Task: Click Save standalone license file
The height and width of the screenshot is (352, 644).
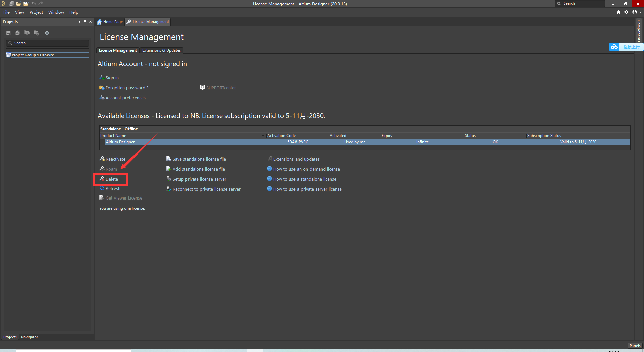Action: click(x=196, y=159)
